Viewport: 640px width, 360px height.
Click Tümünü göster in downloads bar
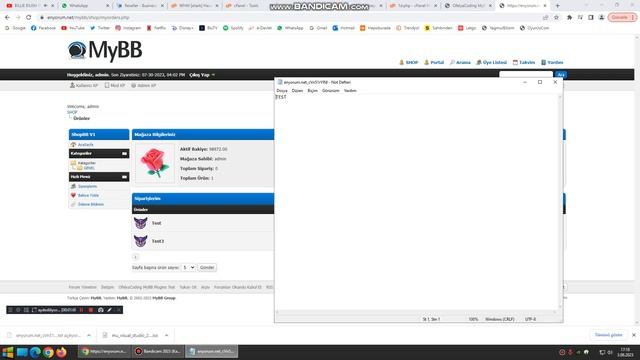pos(608,335)
